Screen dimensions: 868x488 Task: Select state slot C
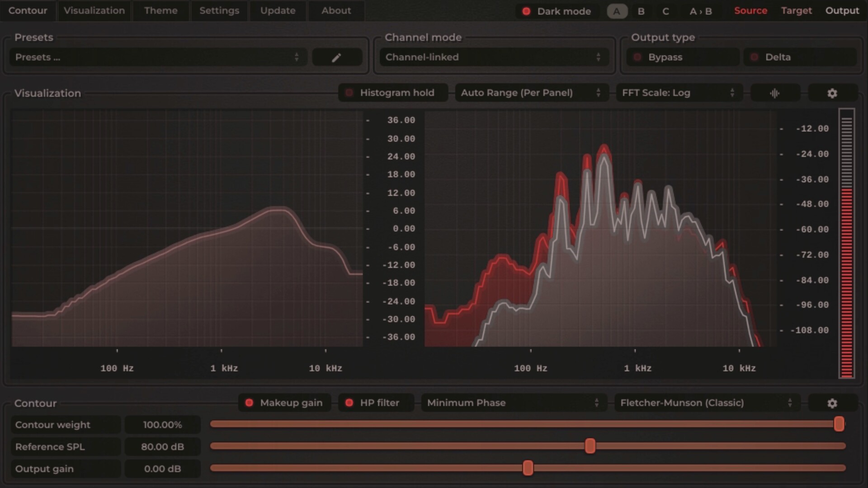pyautogui.click(x=665, y=11)
